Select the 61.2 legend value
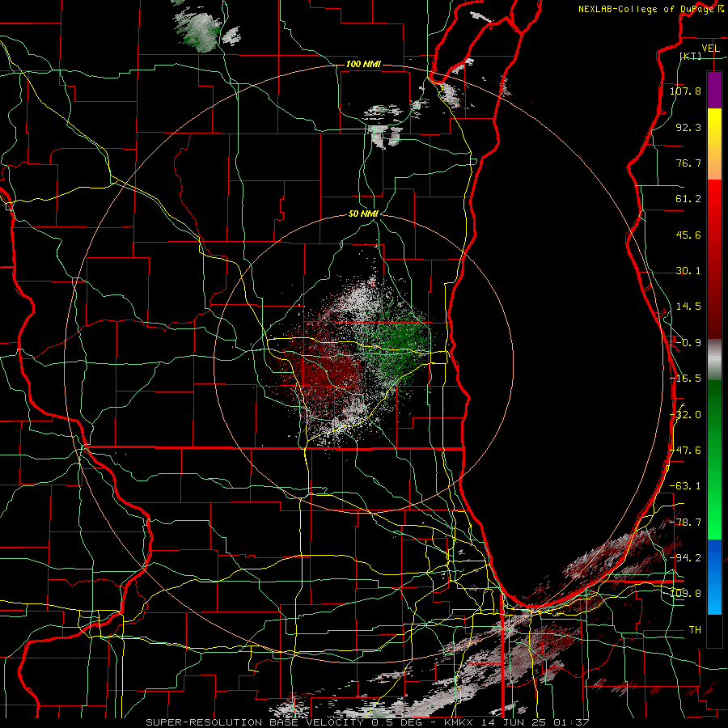Viewport: 728px width, 728px height. point(688,199)
